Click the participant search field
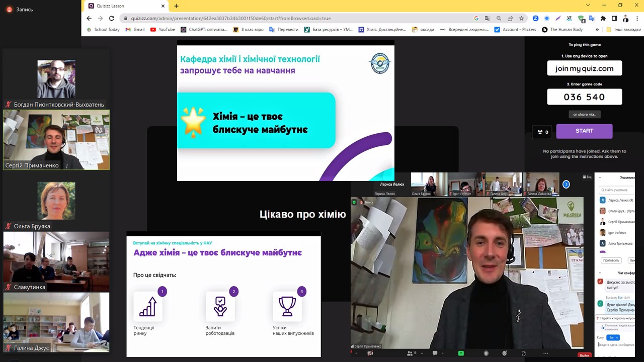 [619, 190]
